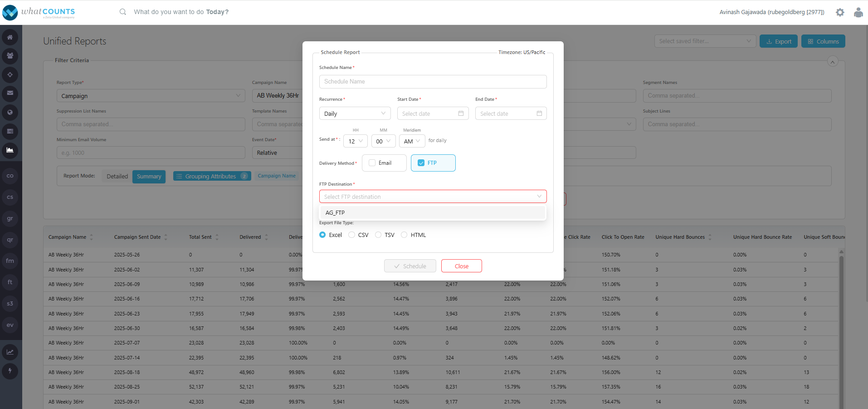The height and width of the screenshot is (409, 868).
Task: Uncheck the FTP delivery method checkbox
Action: pyautogui.click(x=421, y=163)
